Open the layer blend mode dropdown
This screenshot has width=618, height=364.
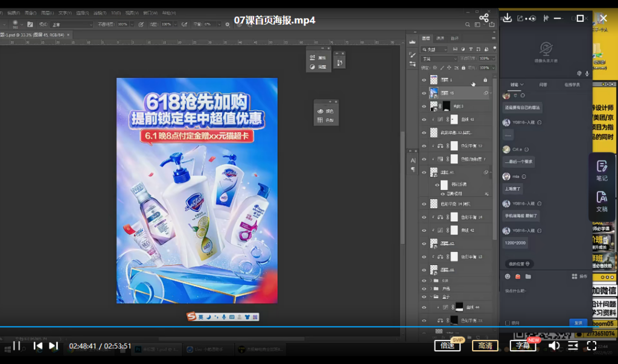click(x=439, y=59)
